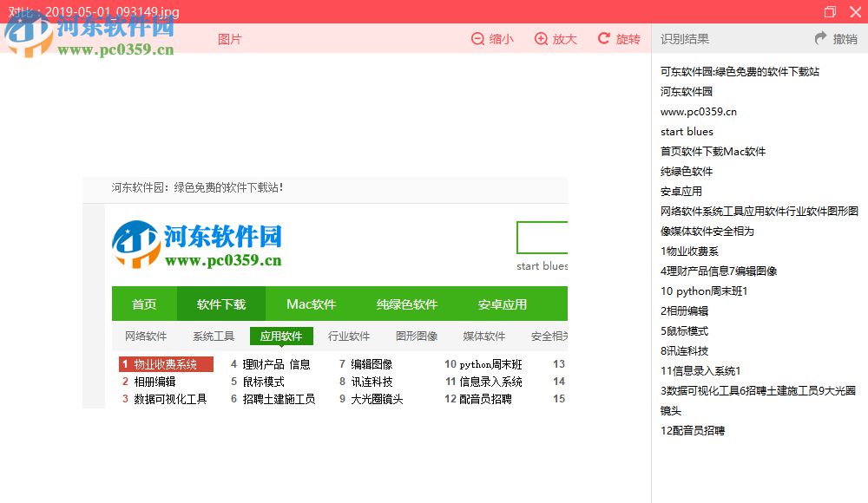Click the window restore button

click(830, 11)
